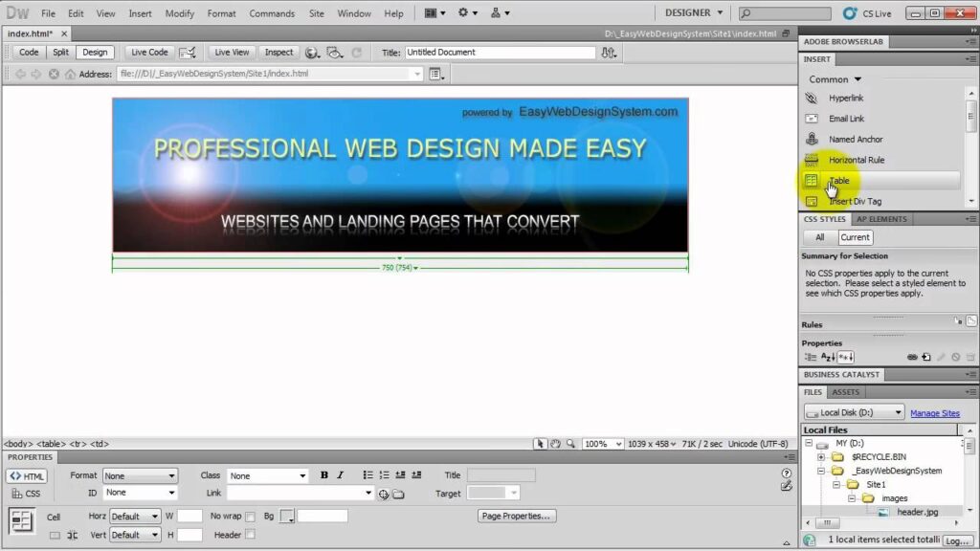Click the Page Properties button

(x=517, y=517)
